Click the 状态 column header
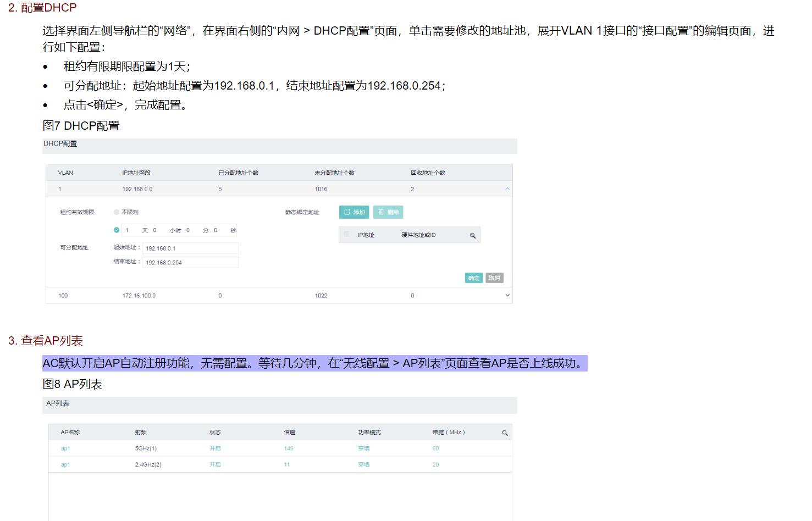Screen dimensions: 812x521 click(215, 433)
